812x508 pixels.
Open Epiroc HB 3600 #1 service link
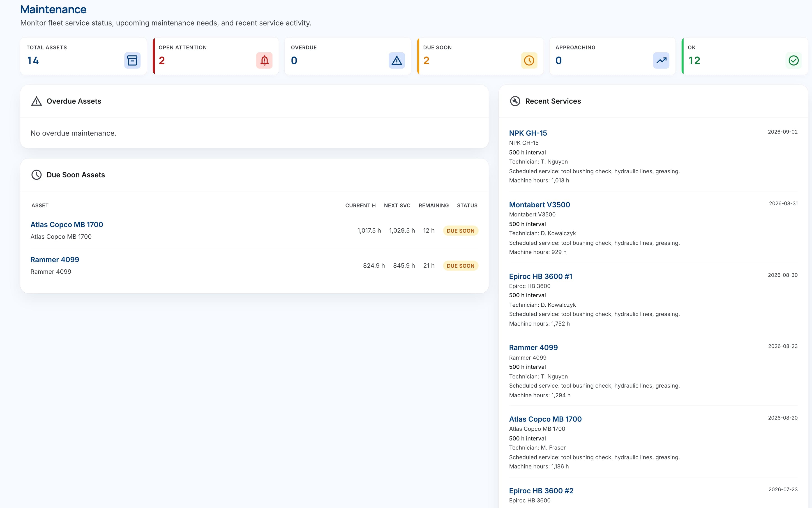point(541,276)
